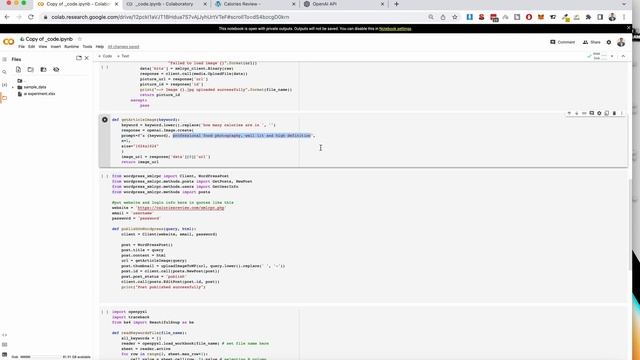This screenshot has height=360, width=640.
Task: Select the ai experiment.xlsx file
Action: 39,94
